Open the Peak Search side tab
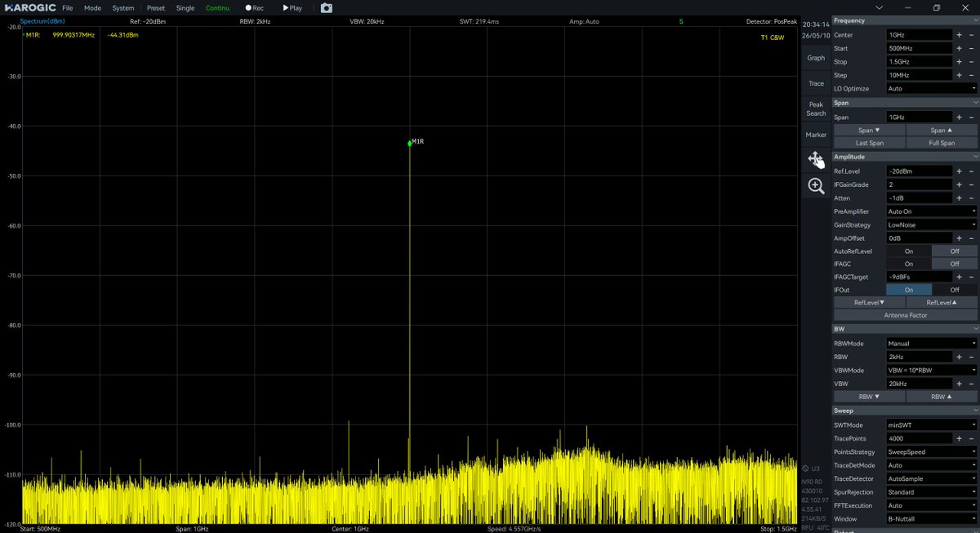 [x=816, y=109]
